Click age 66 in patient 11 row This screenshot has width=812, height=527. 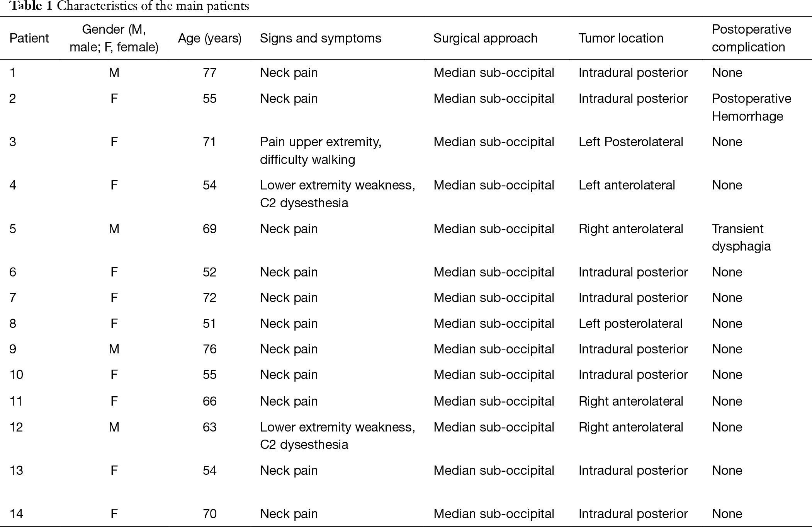210,401
